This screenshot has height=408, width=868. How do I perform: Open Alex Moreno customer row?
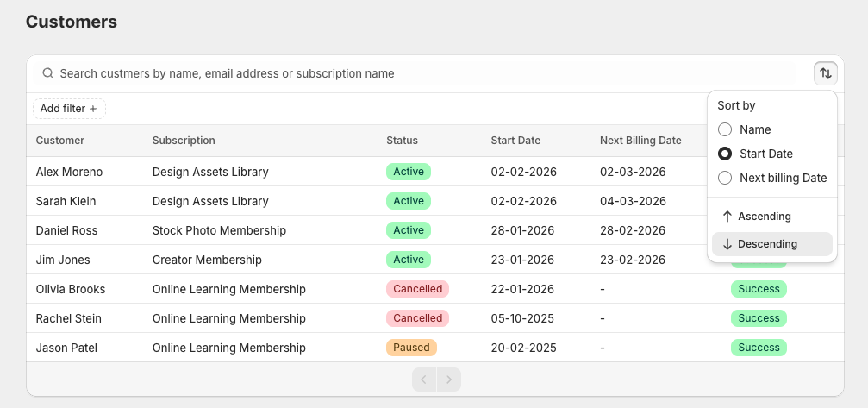click(x=69, y=172)
